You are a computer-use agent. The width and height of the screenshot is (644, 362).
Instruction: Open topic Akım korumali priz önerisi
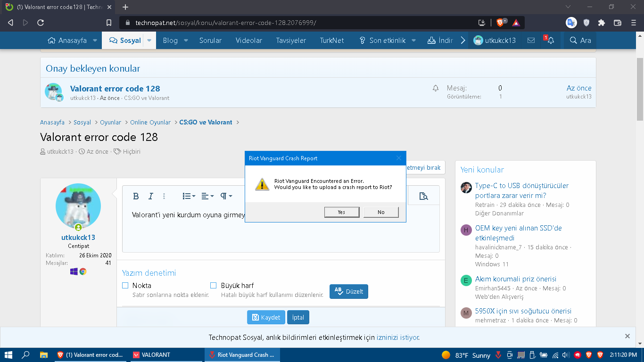coord(516,279)
